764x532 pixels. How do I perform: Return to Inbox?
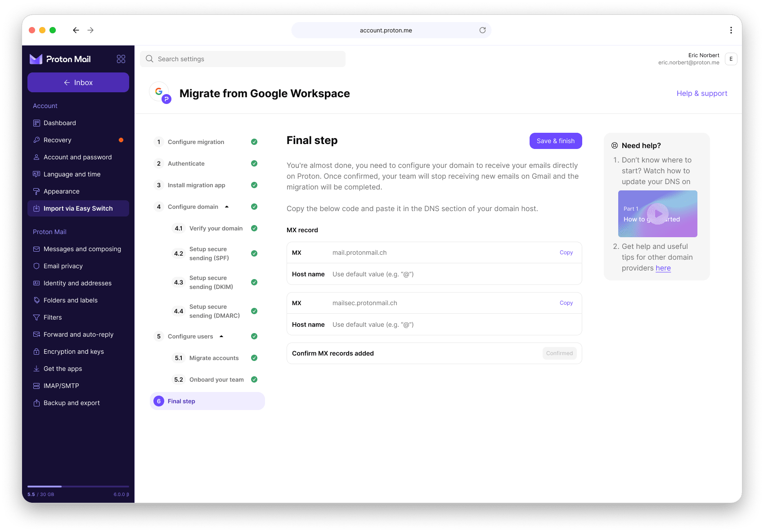(x=78, y=82)
